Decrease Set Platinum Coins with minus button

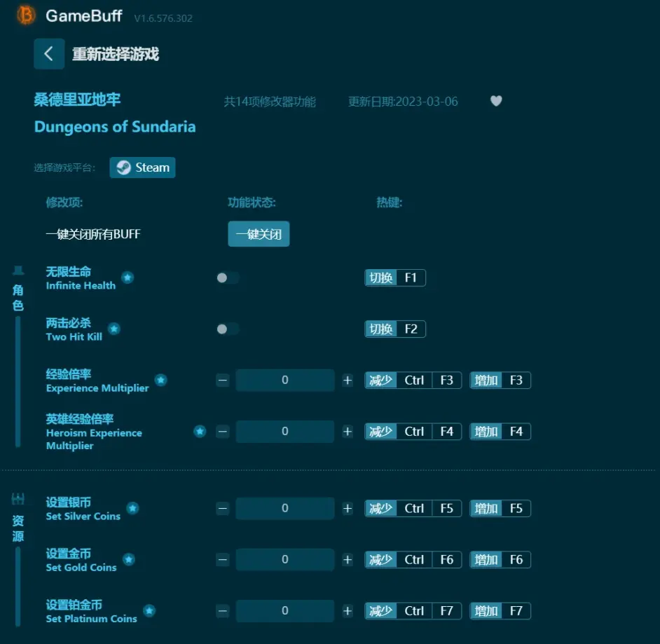point(223,611)
